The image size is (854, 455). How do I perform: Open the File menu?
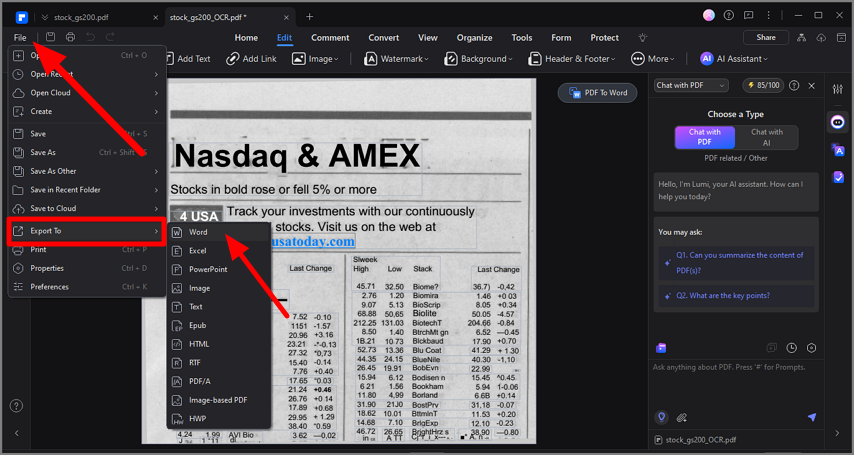pyautogui.click(x=20, y=38)
